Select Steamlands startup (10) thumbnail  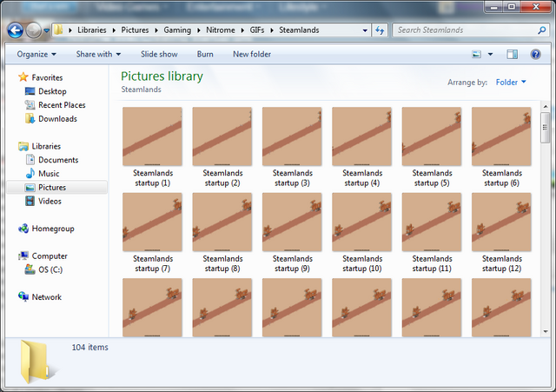click(x=362, y=222)
